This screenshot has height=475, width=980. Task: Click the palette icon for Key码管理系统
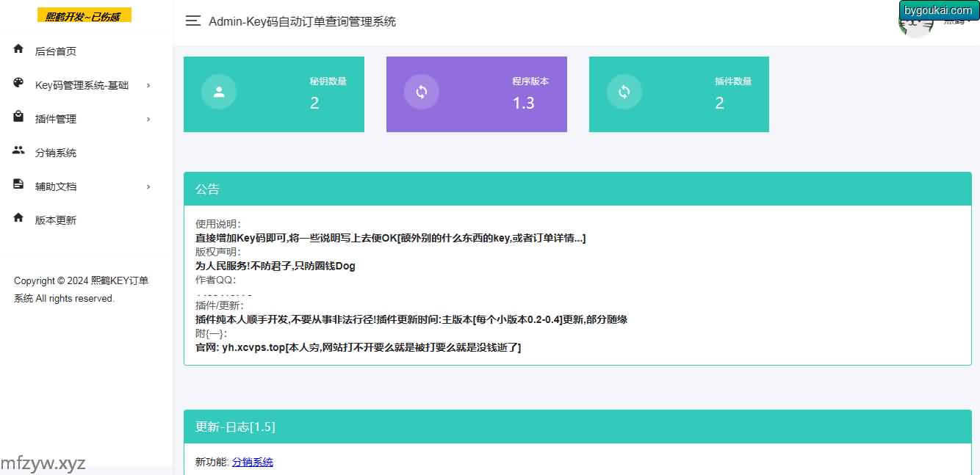tap(18, 83)
